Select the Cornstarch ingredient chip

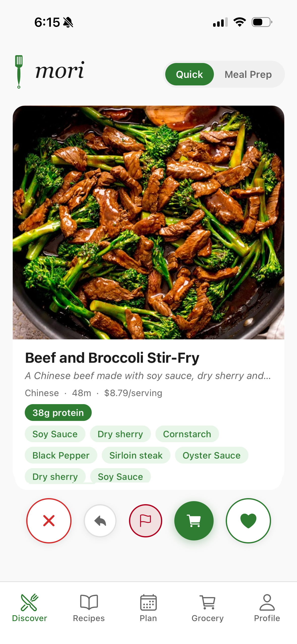coord(187,434)
